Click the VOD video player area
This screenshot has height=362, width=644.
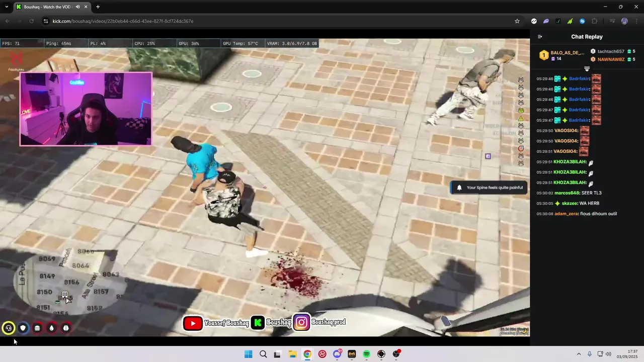point(265,187)
